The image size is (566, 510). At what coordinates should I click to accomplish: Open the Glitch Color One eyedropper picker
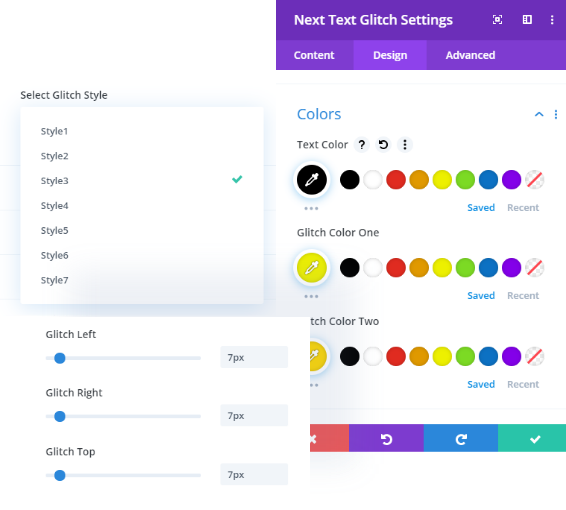312,267
